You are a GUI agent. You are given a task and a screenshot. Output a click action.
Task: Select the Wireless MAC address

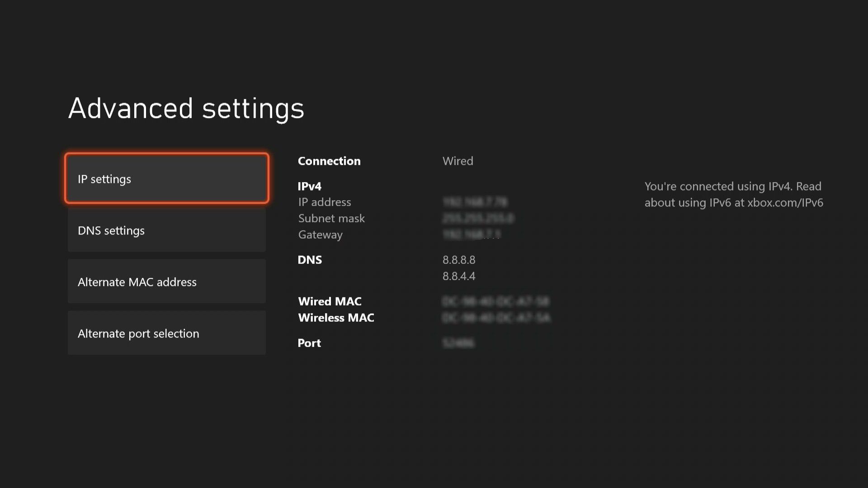[x=496, y=318]
